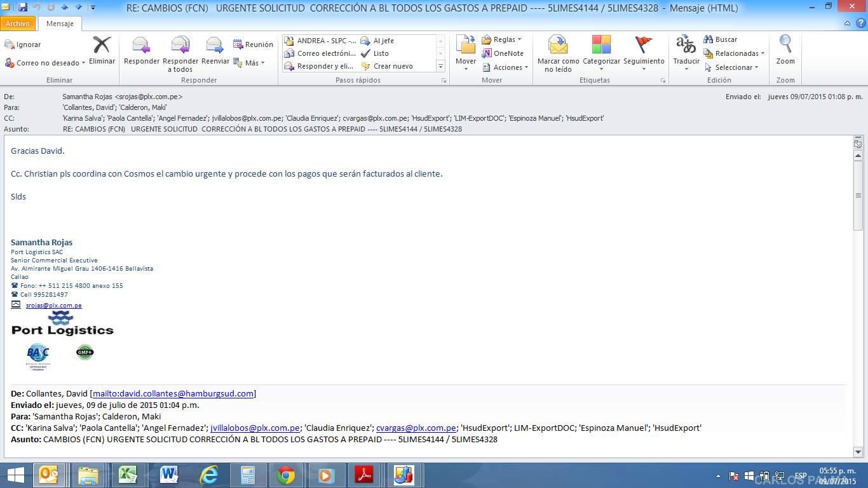The image size is (868, 488).
Task: Open david.collantes@hamburgsud.com mailto link
Action: pyautogui.click(x=173, y=394)
